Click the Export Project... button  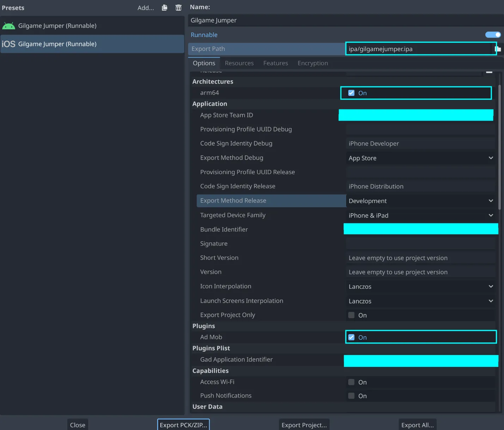pos(304,425)
